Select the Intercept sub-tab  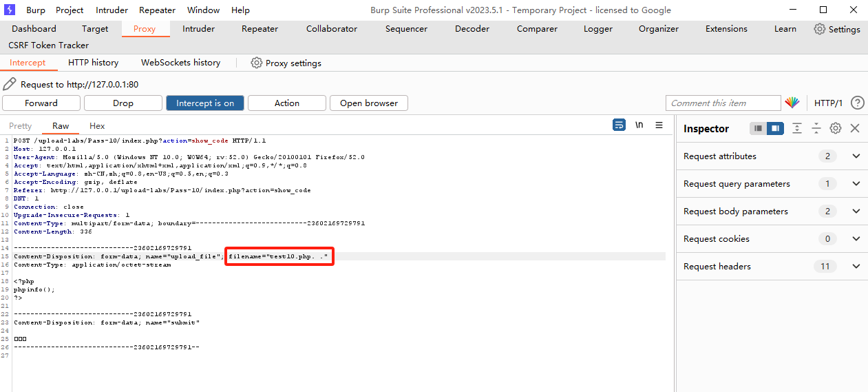tap(28, 63)
